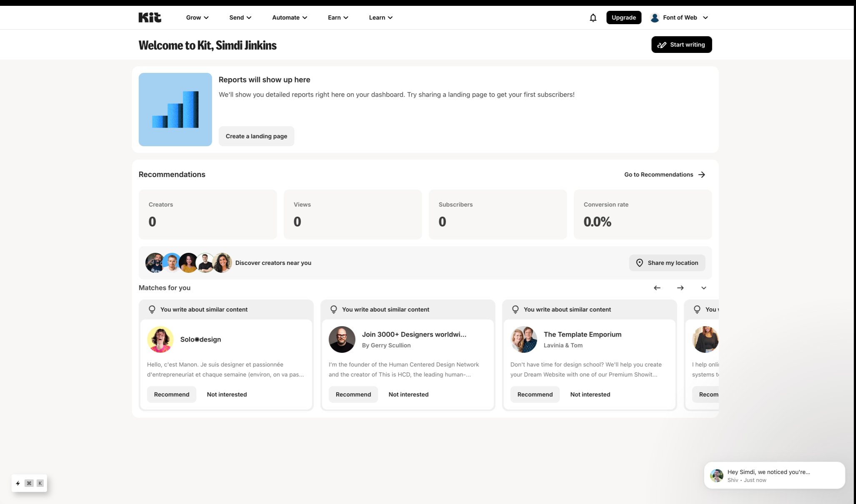The width and height of the screenshot is (856, 504).
Task: Recommend Join 3000+ Designers worldwide
Action: point(353,394)
